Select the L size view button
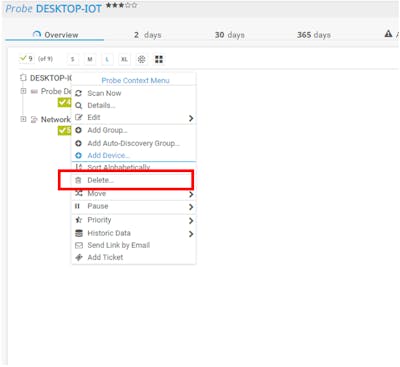This screenshot has width=400, height=367. point(107,59)
